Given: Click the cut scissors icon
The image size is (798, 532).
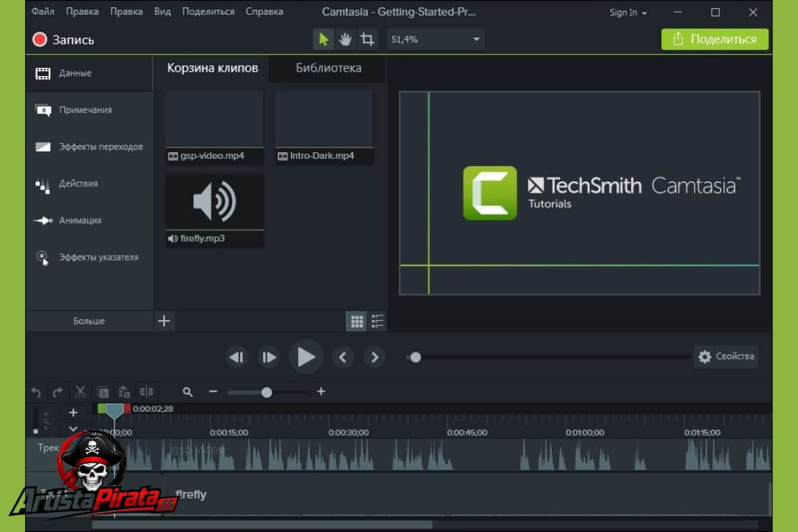Looking at the screenshot, I should (x=80, y=392).
